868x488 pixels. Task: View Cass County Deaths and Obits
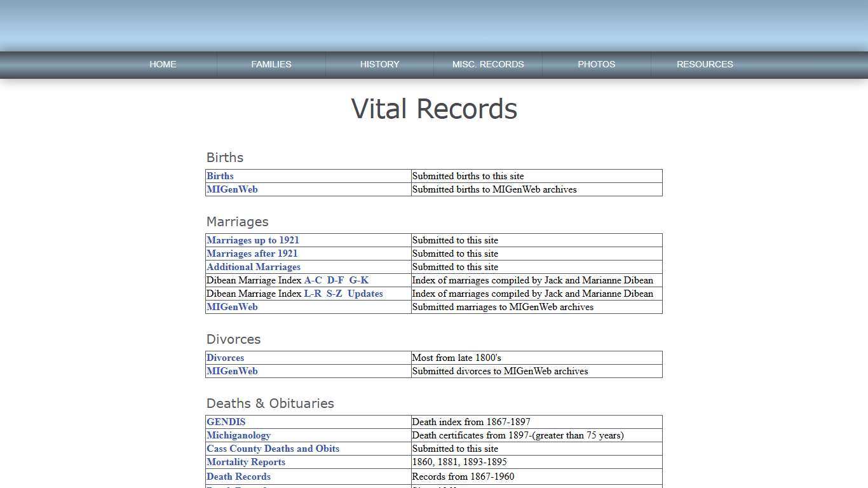[x=273, y=449]
